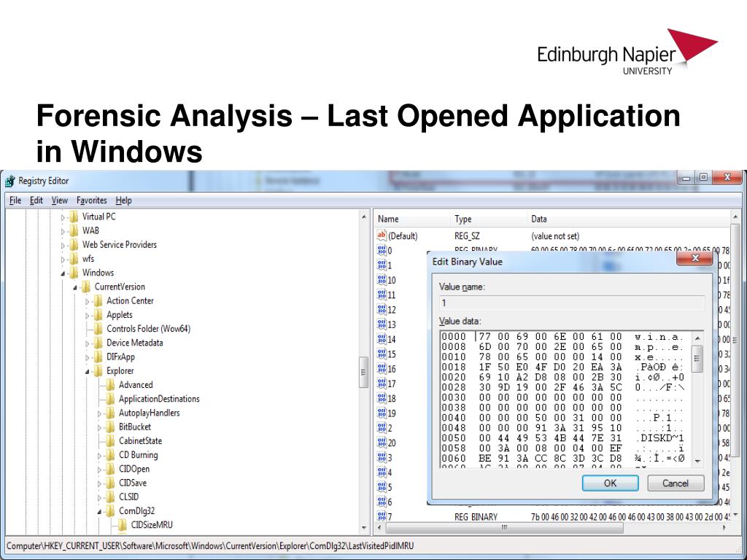747x560 pixels.
Task: Select the binary value icon named 5
Action: [x=382, y=486]
